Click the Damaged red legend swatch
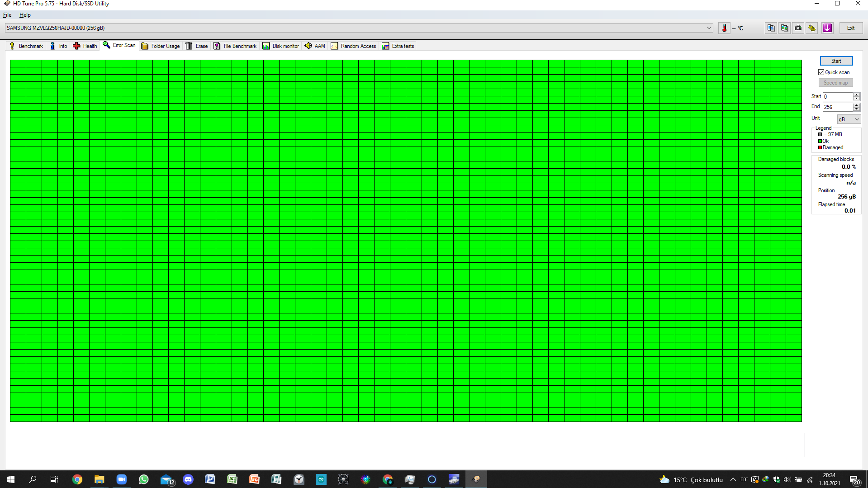868x488 pixels. (820, 147)
